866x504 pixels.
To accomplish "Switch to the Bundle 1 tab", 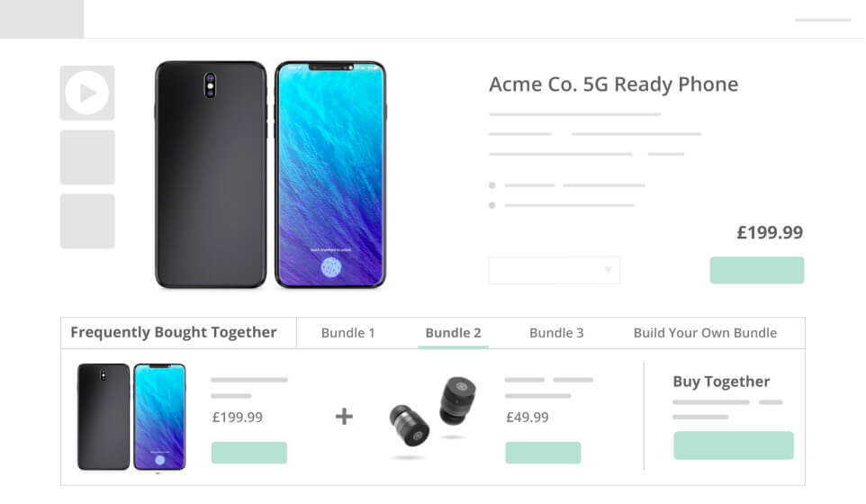I will [x=348, y=333].
